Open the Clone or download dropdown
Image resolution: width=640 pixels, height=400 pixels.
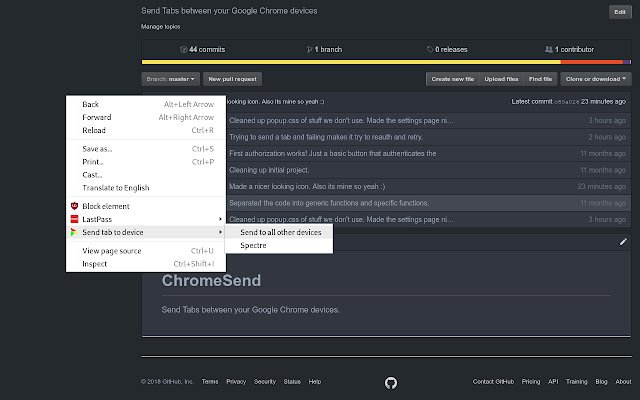point(596,79)
